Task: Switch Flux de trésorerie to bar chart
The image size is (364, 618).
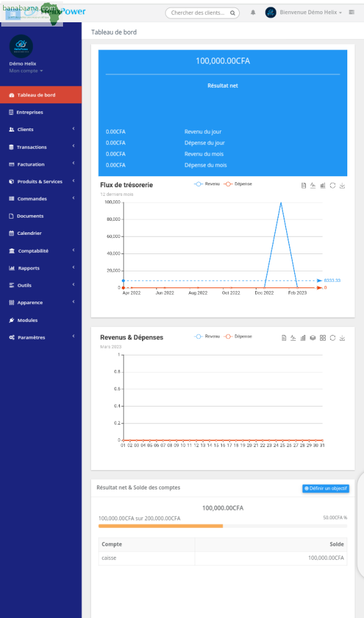Action: click(x=323, y=185)
